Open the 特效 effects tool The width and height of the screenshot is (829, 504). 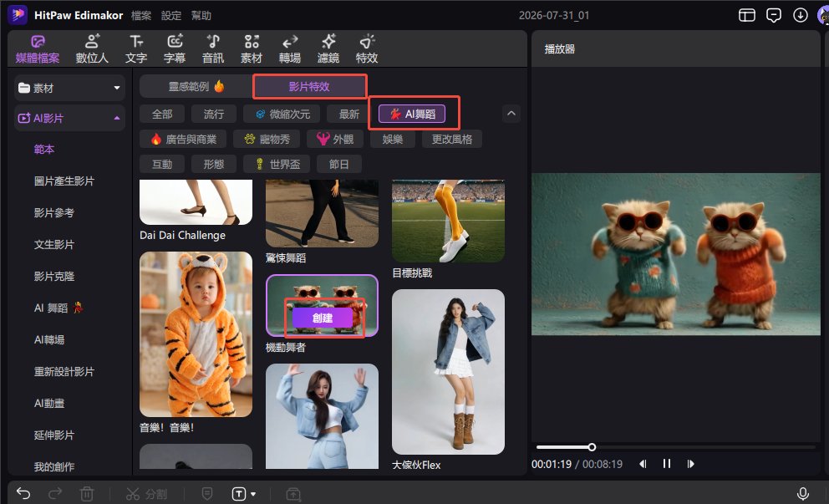tap(367, 49)
